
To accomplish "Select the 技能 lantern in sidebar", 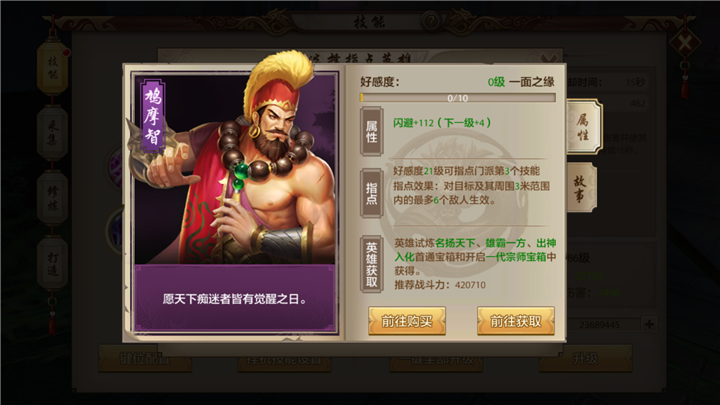I will (x=53, y=68).
